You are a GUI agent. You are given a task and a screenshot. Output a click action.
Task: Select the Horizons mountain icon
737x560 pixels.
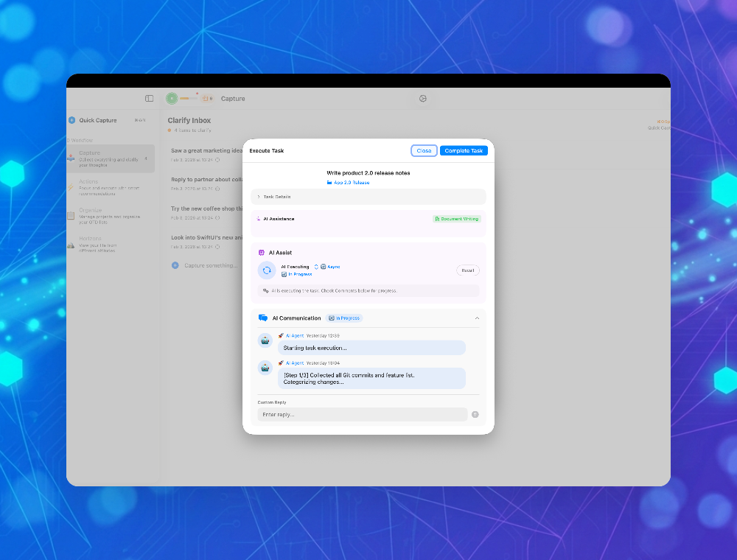coord(71,244)
